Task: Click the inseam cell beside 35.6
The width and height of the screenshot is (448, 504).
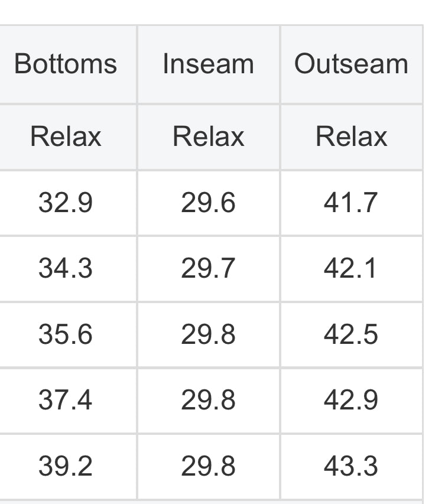Action: (208, 334)
